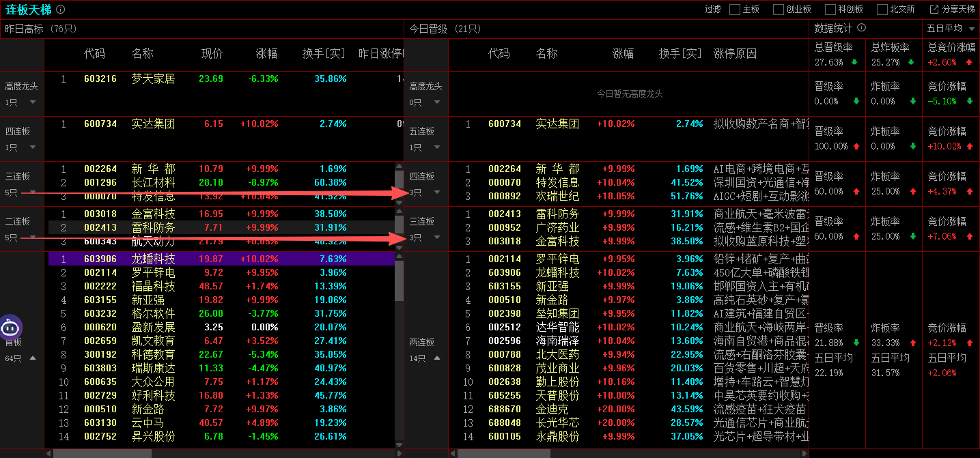Viewport: 980px width, 458px height.
Task: Click up arrow of 昨日高标 二连板 list scrollbar
Action: (x=399, y=212)
